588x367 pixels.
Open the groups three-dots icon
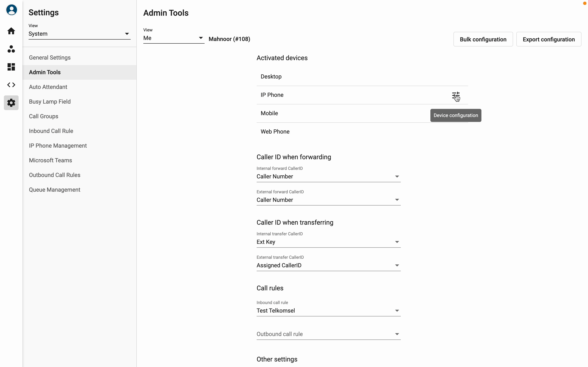[x=11, y=49]
